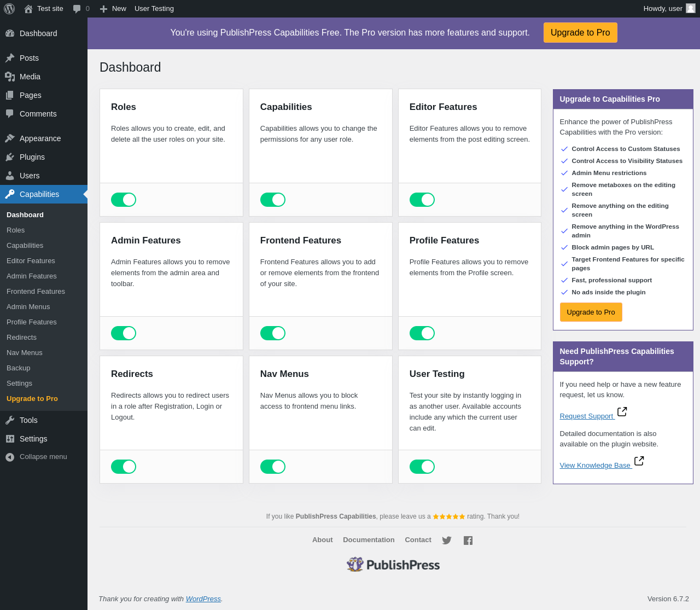Open the User Testing toolbar menu
The image size is (700, 610).
point(154,9)
